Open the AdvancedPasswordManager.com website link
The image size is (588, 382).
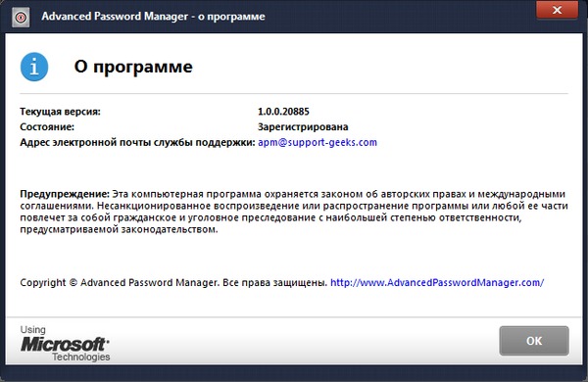coord(437,282)
